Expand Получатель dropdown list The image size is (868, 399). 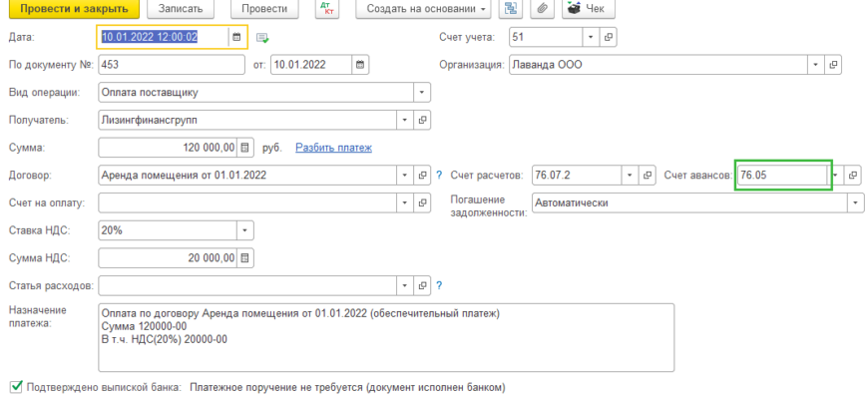pos(405,120)
